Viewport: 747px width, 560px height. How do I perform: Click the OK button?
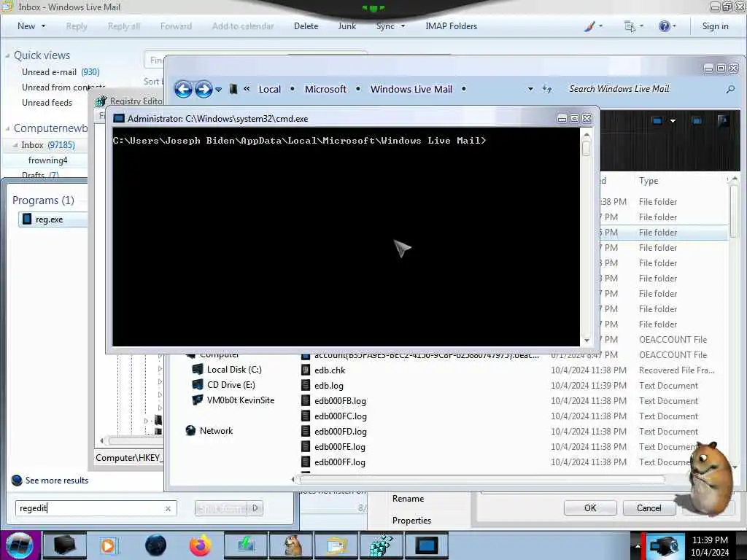pyautogui.click(x=589, y=508)
